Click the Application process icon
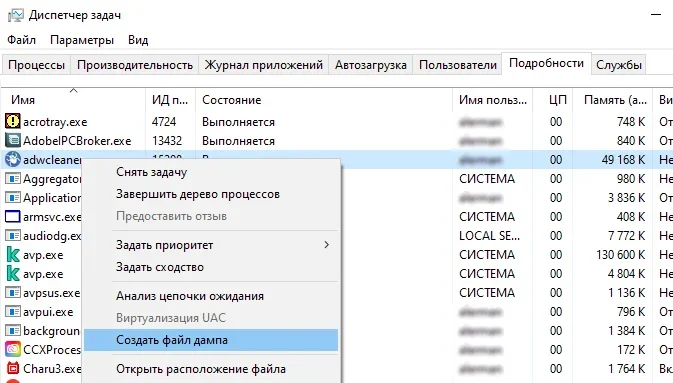The height and width of the screenshot is (383, 673). [12, 198]
